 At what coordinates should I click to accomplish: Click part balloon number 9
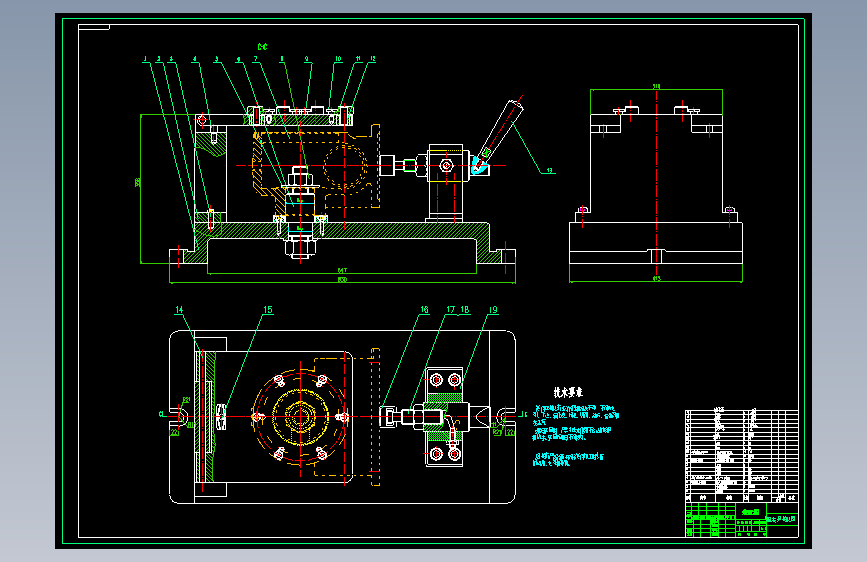[307, 59]
